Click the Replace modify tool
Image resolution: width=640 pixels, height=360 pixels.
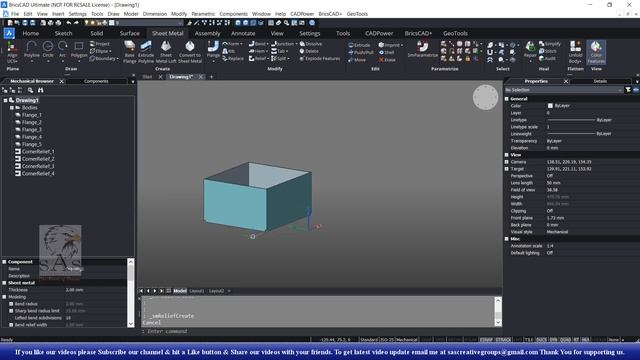coord(233,58)
